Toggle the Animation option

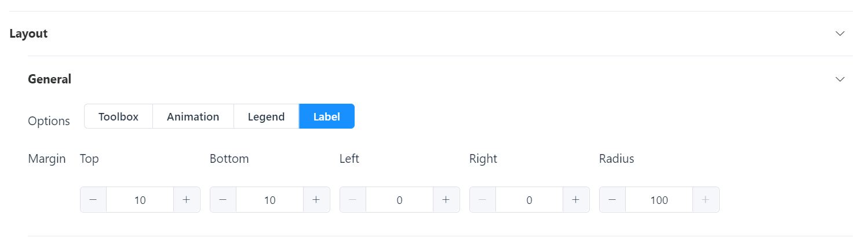193,116
